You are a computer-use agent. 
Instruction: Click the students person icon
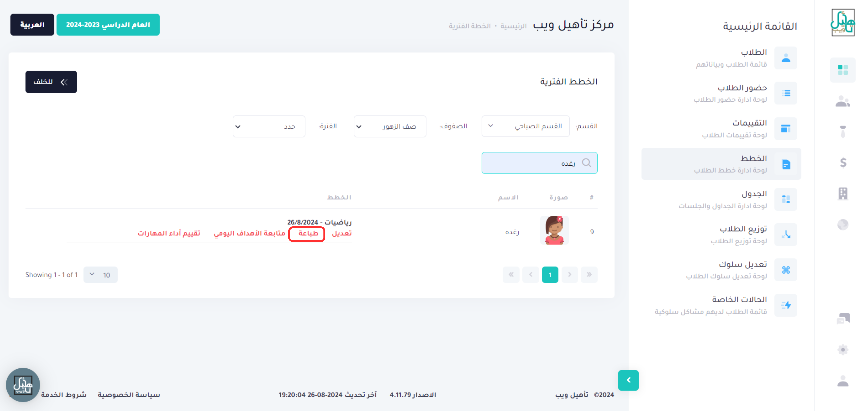[786, 58]
